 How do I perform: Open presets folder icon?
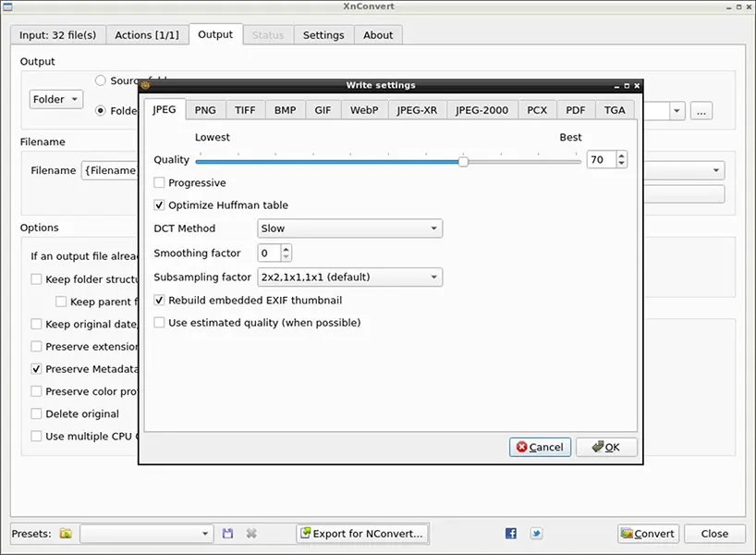coord(66,534)
